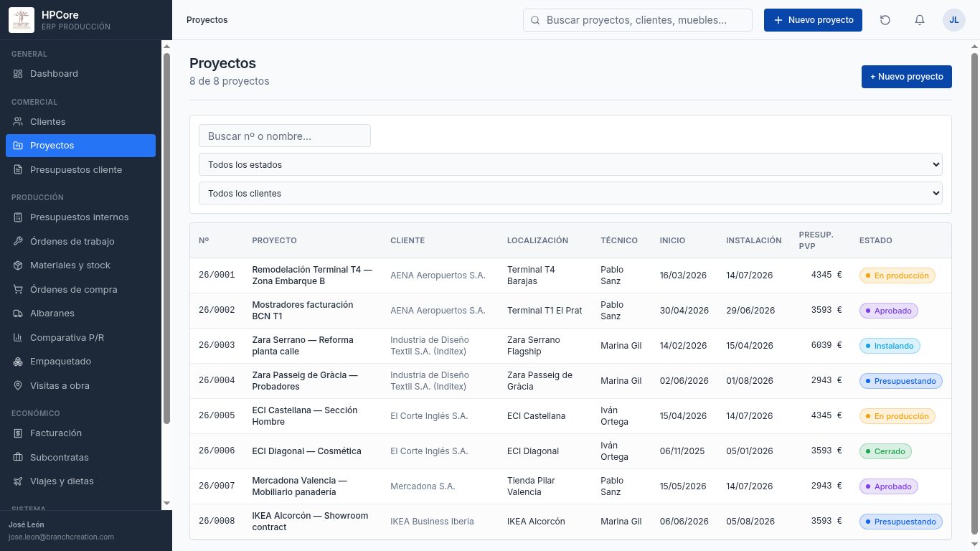Open Dashboard via its grid icon
Viewport: 980px width, 551px height.
(18, 74)
